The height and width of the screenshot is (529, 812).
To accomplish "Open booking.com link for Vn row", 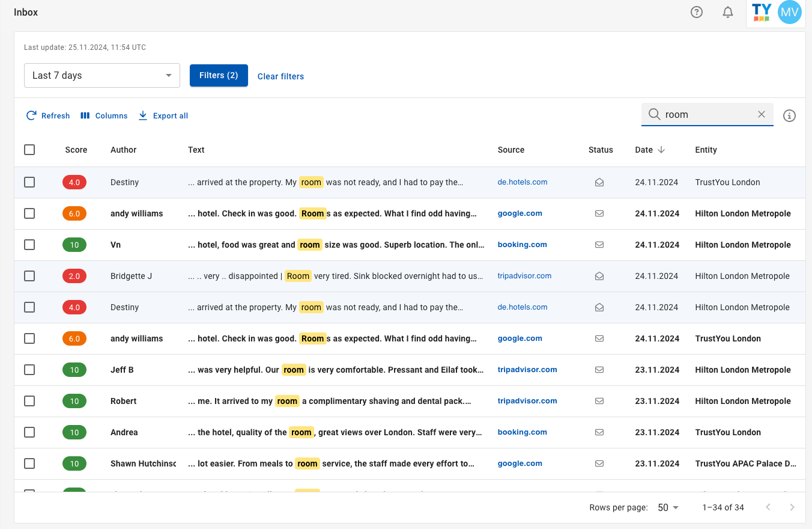I will click(x=523, y=245).
